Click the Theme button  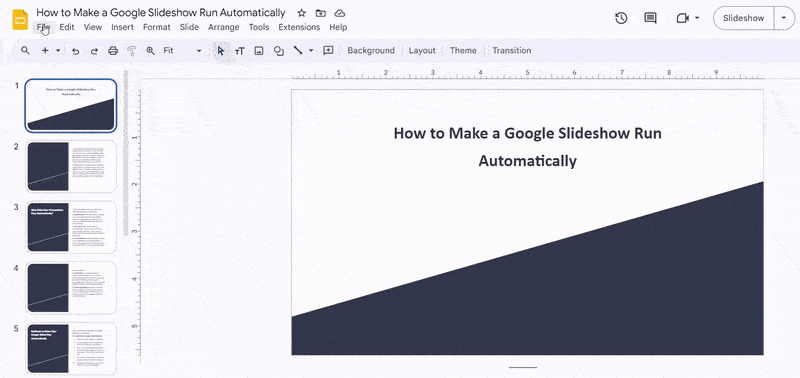click(x=463, y=51)
